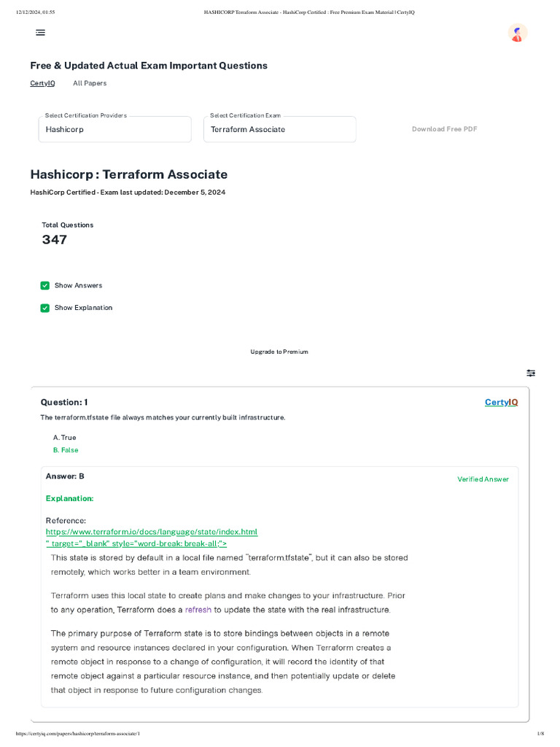
Task: Click the CertyIQ logo in Question 1
Action: (x=501, y=402)
